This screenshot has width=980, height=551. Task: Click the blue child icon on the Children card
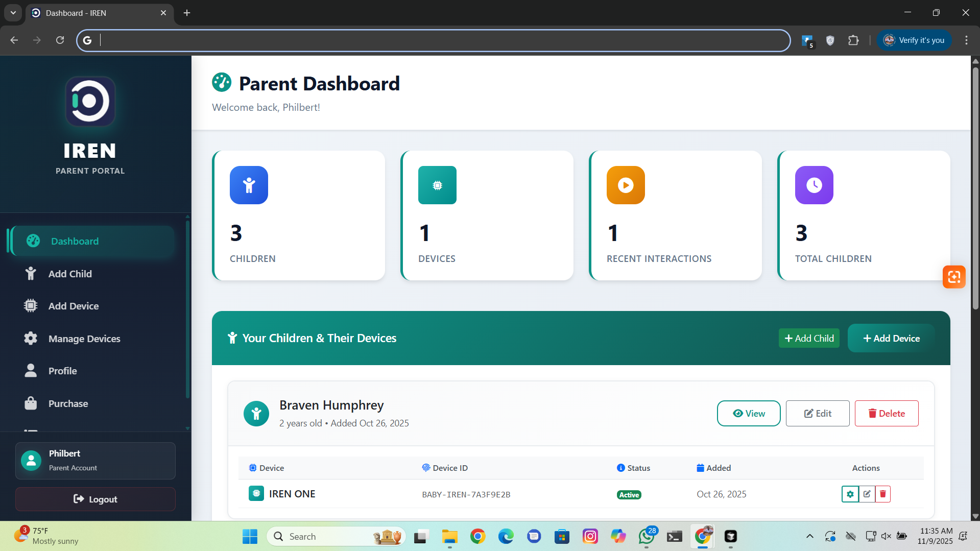tap(249, 185)
